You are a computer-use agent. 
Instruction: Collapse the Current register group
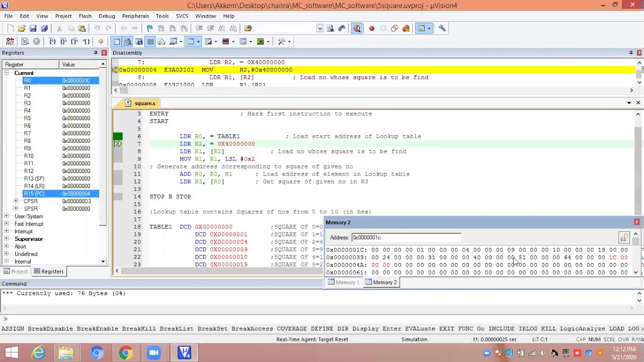7,73
